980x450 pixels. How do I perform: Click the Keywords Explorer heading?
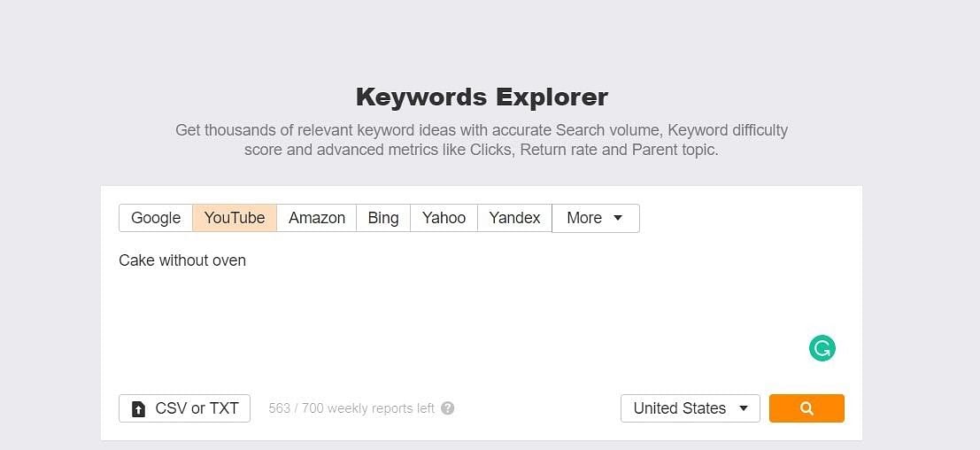tap(482, 97)
